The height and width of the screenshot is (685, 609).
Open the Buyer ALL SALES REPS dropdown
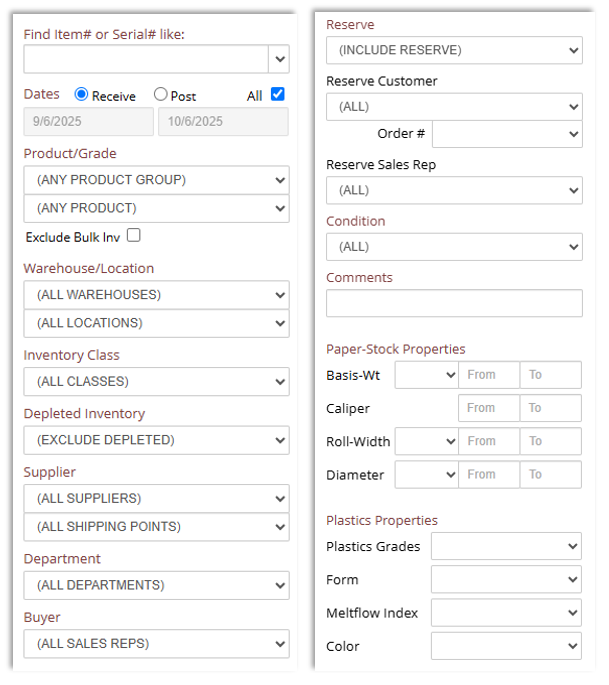[156, 644]
